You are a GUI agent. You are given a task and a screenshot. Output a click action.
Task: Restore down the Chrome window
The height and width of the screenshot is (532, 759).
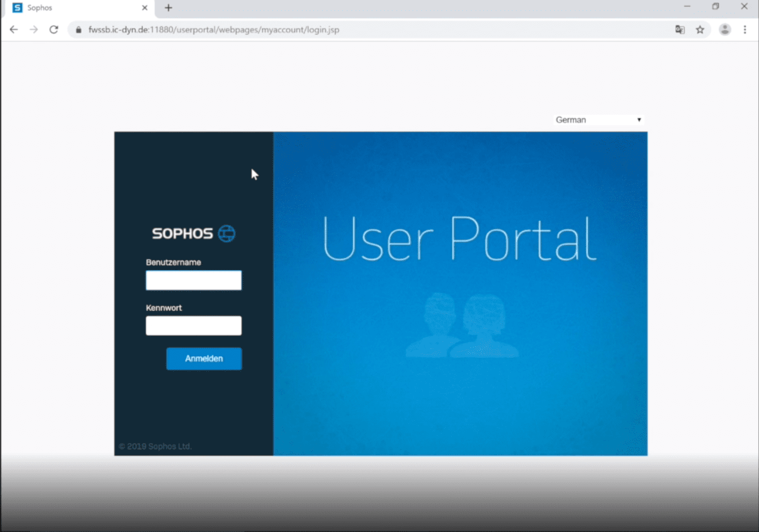click(716, 7)
